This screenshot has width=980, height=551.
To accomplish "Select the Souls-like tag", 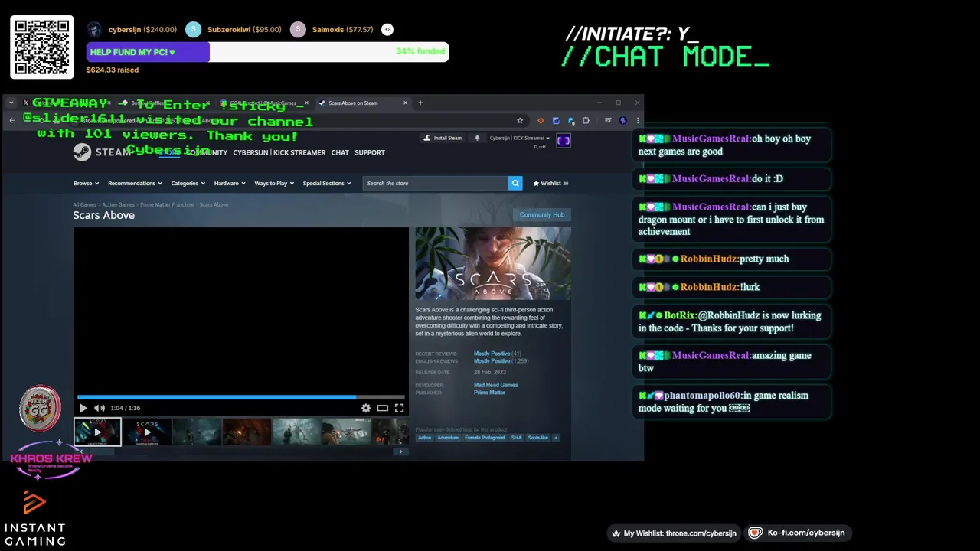I will coord(537,438).
